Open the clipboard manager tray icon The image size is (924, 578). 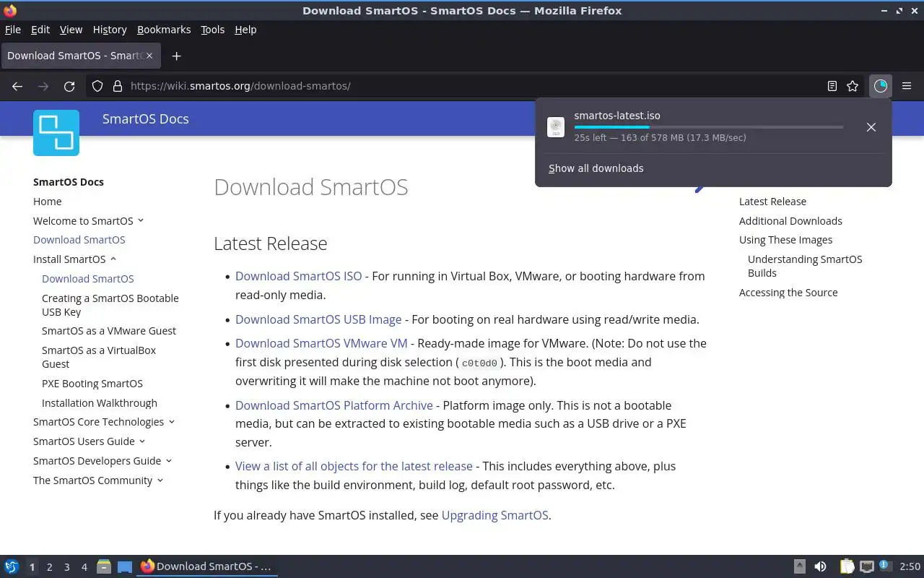(x=847, y=566)
